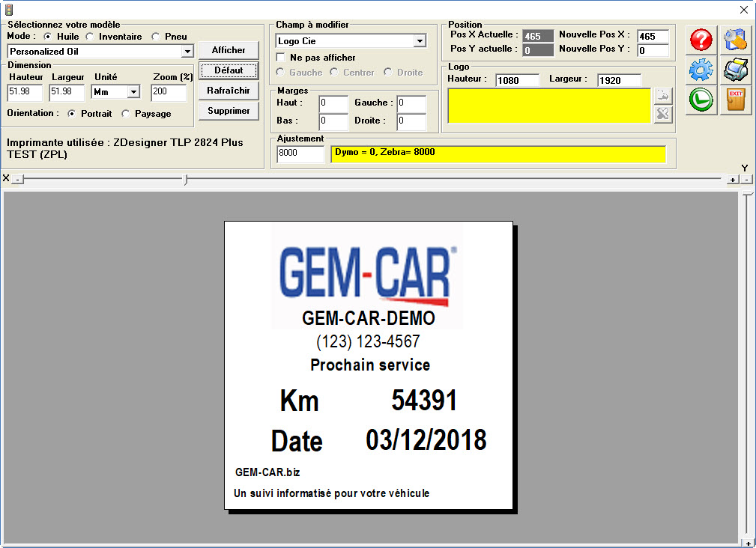Click the vertical ruler plus button at the bottom
756x548 pixels.
[747, 544]
